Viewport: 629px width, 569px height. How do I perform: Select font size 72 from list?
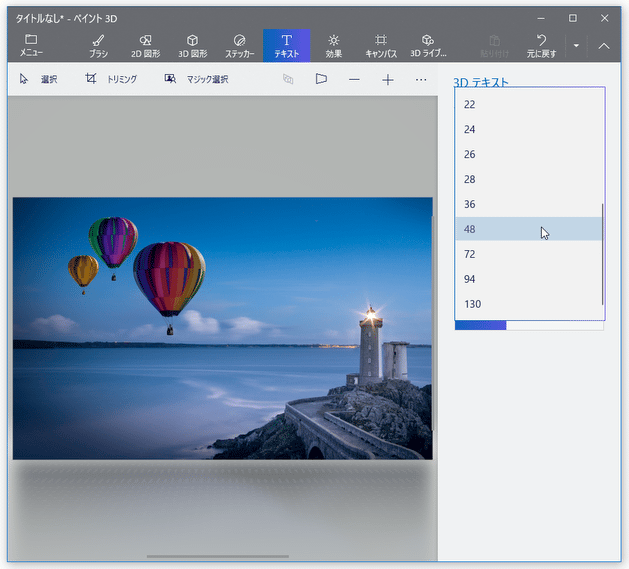pyautogui.click(x=529, y=254)
